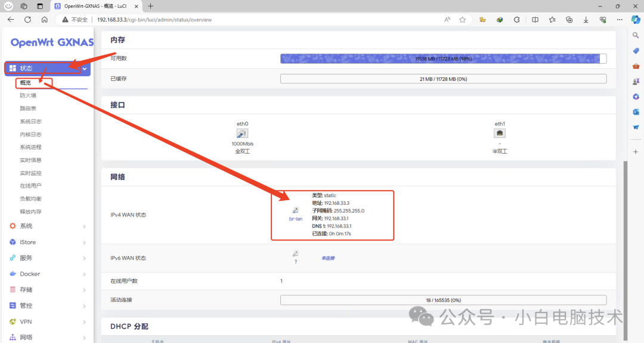Viewport: 644px width, 343px height.
Task: Expand the 系统 menu
Action: coord(47,226)
